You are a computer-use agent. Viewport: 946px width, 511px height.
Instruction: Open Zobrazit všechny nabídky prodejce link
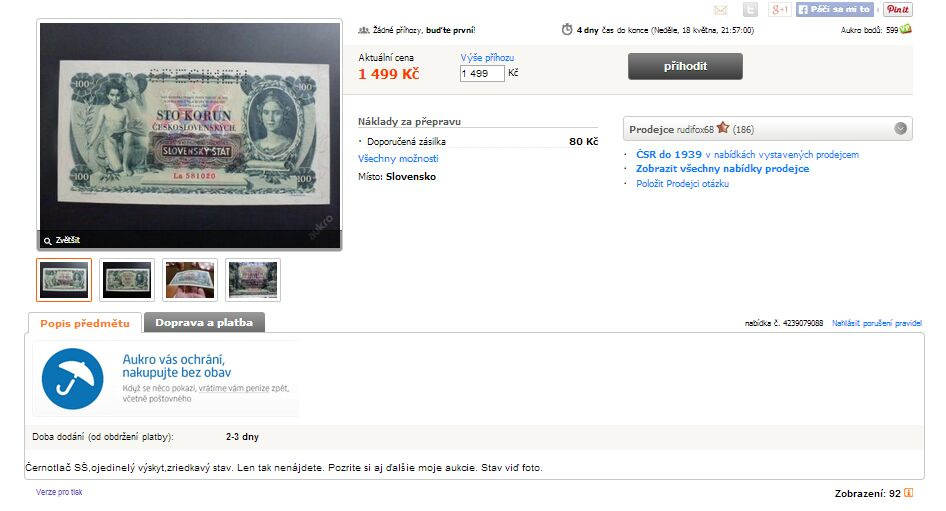722,169
